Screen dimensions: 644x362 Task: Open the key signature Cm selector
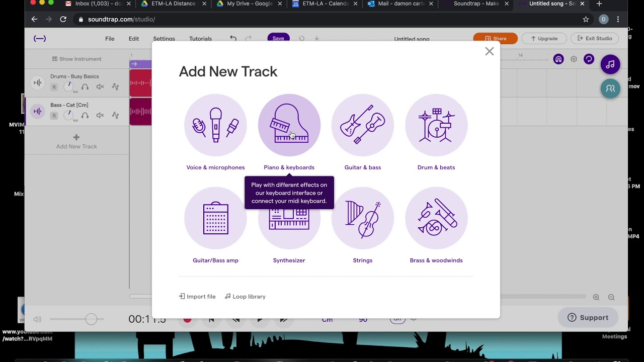tap(327, 319)
